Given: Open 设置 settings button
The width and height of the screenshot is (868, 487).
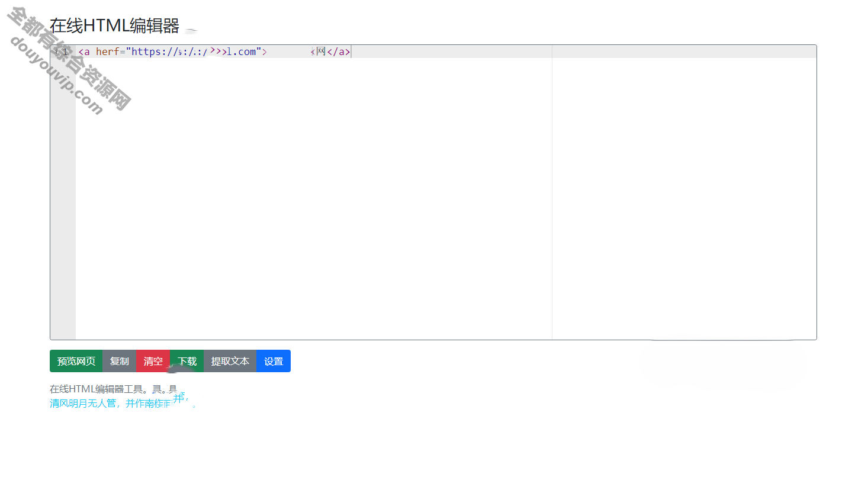Looking at the screenshot, I should pyautogui.click(x=274, y=361).
